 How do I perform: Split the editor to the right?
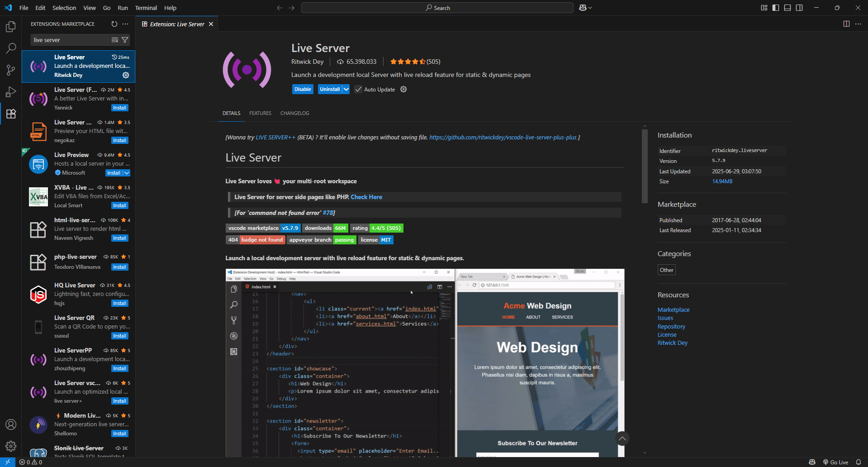coord(846,24)
